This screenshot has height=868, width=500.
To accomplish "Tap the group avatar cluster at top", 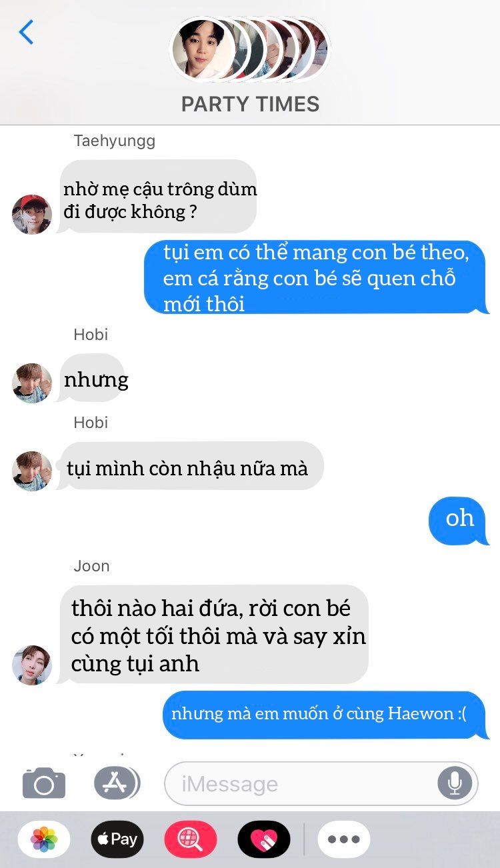I will pyautogui.click(x=250, y=49).
